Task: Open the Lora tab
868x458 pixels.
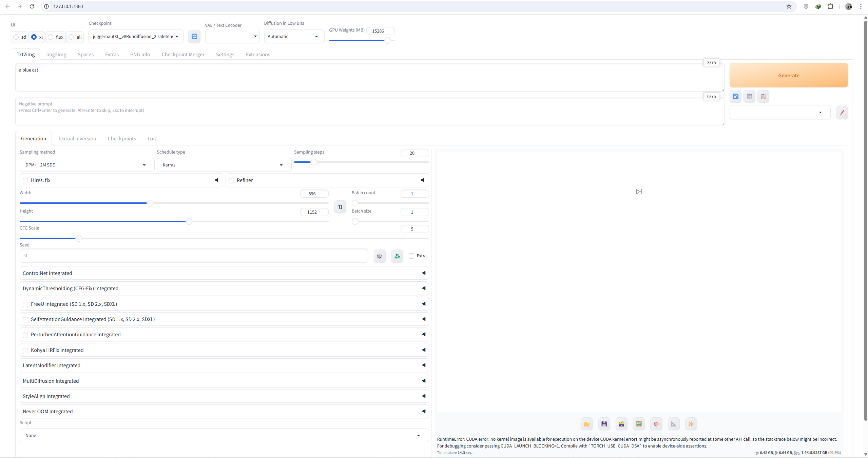Action: [152, 139]
